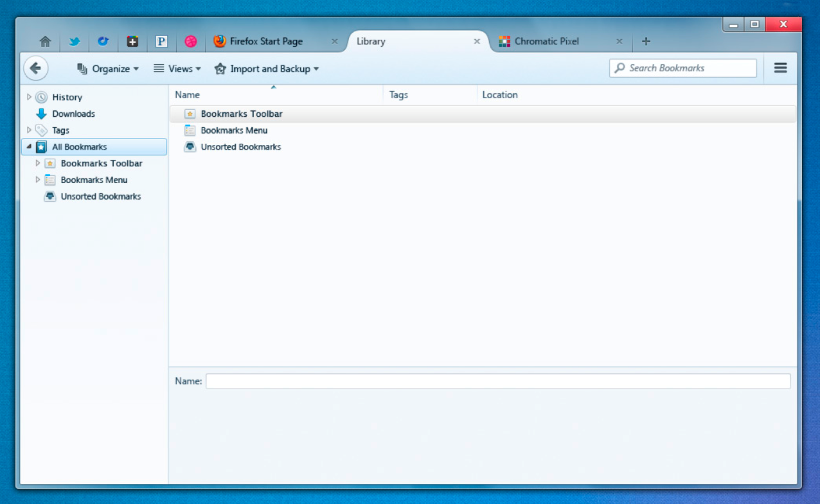The height and width of the screenshot is (504, 820).
Task: Open the pinned letter P tab
Action: [x=161, y=41]
